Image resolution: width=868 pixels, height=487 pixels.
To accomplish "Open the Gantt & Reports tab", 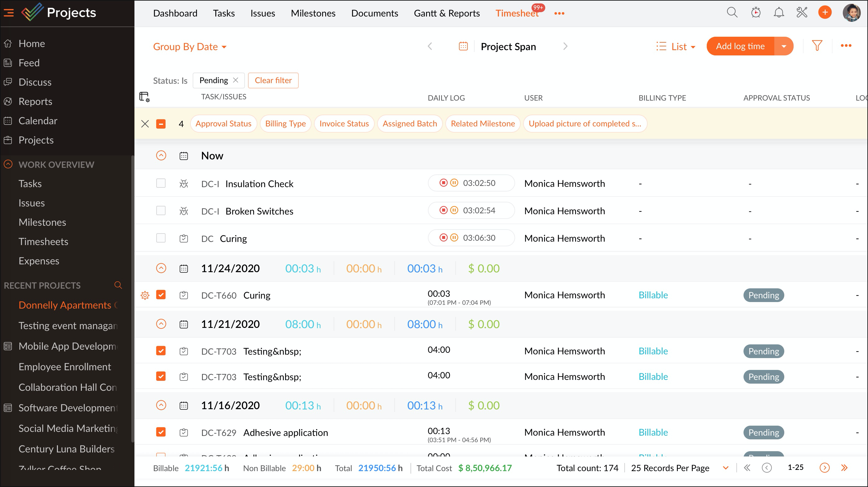I will coord(447,13).
